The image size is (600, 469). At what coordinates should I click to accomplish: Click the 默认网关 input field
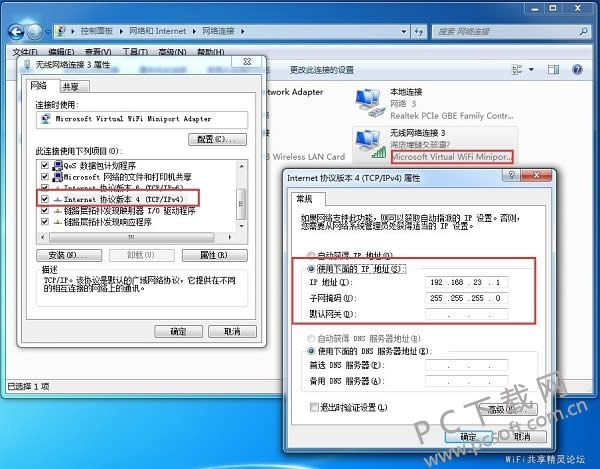pos(466,314)
